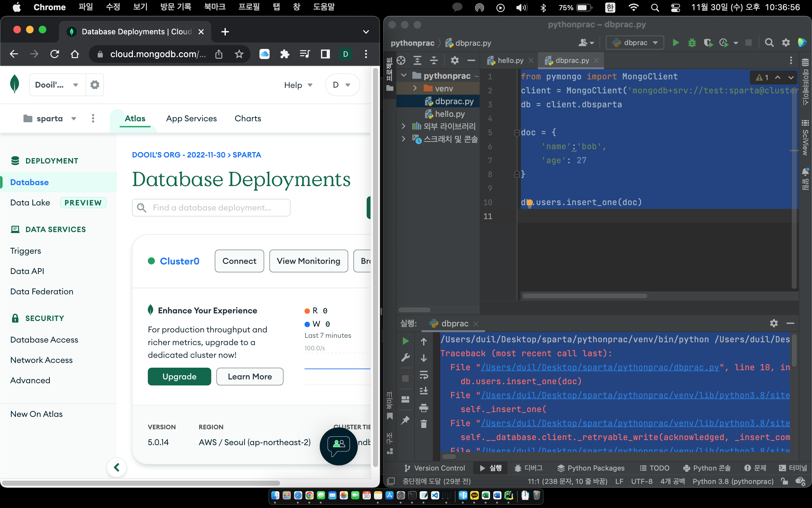Pin the run tab with pin icon
This screenshot has height=508, width=812.
click(x=405, y=420)
